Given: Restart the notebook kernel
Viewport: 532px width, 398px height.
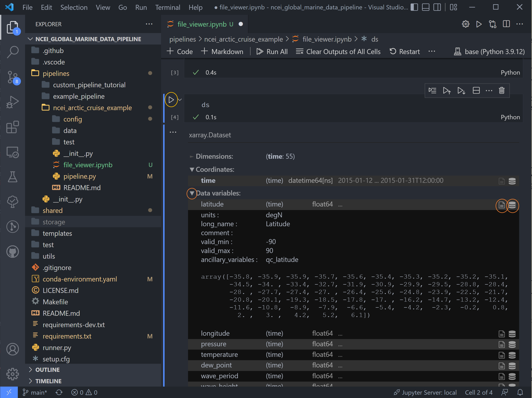Looking at the screenshot, I should (x=404, y=51).
